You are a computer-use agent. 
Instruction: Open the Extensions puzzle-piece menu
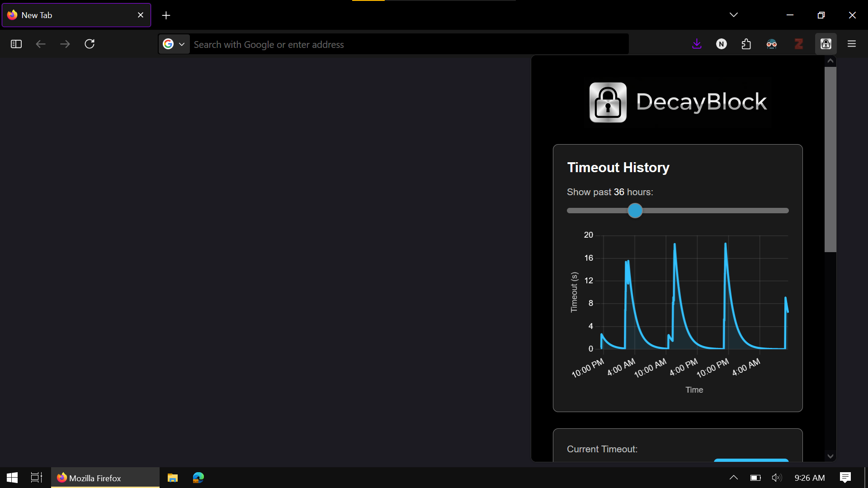[x=746, y=44]
